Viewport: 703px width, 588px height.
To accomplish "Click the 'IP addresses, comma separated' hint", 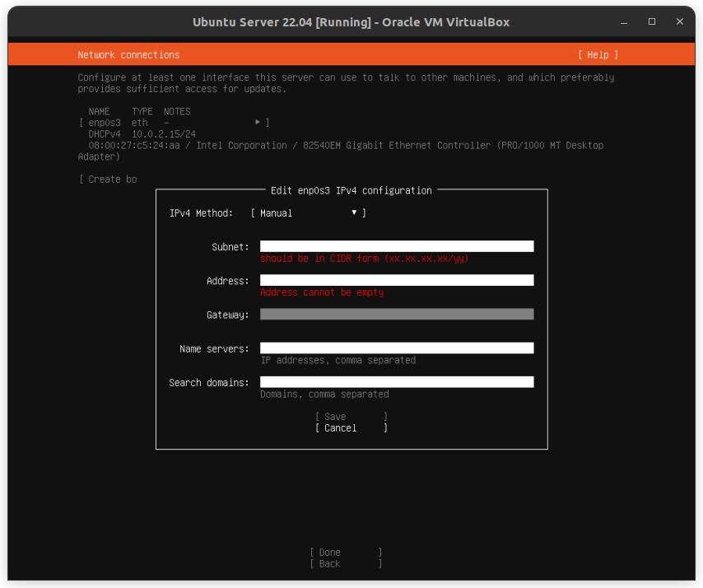I will click(338, 360).
